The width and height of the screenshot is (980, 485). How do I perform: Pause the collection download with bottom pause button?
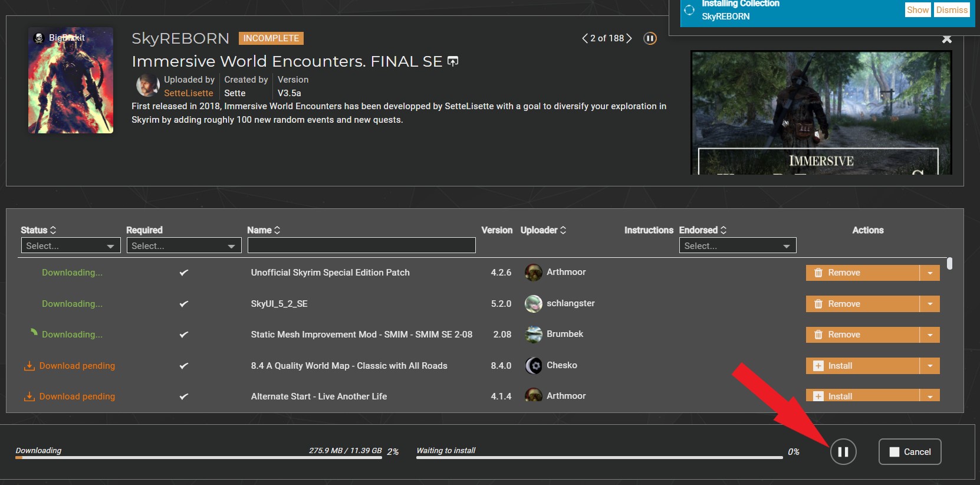[x=843, y=452]
